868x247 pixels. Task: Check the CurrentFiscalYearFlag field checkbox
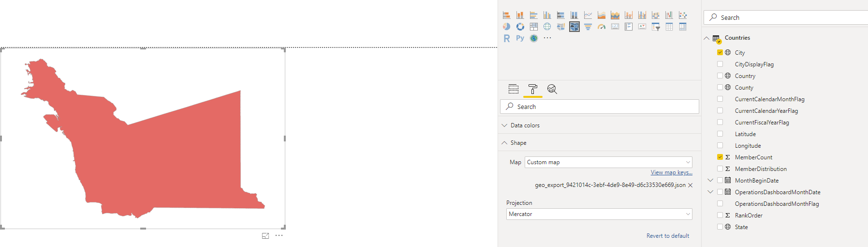pos(720,122)
